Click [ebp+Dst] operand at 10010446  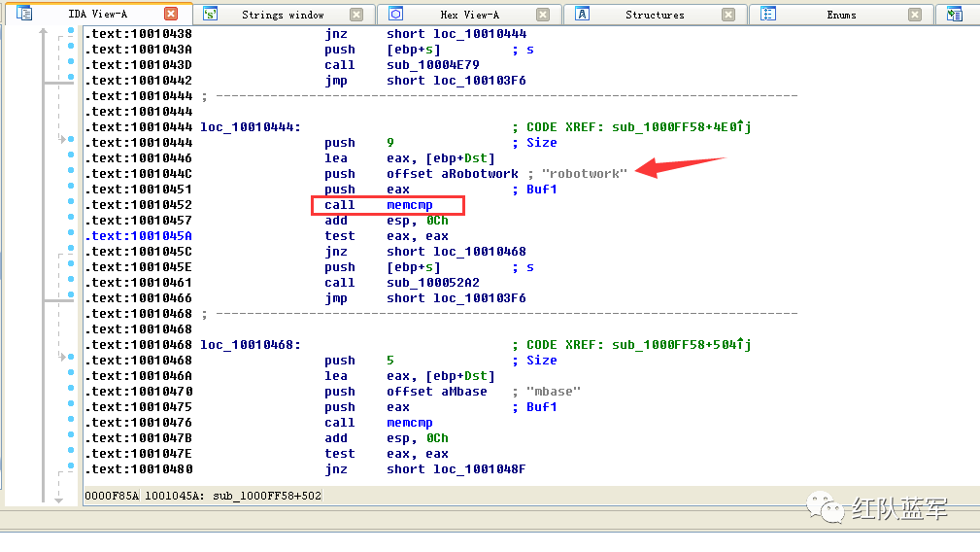click(460, 158)
